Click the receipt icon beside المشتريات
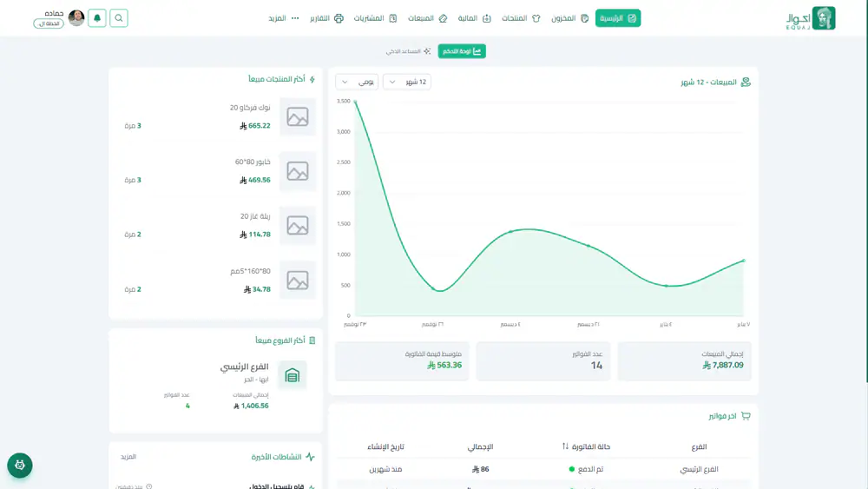 [x=393, y=18]
